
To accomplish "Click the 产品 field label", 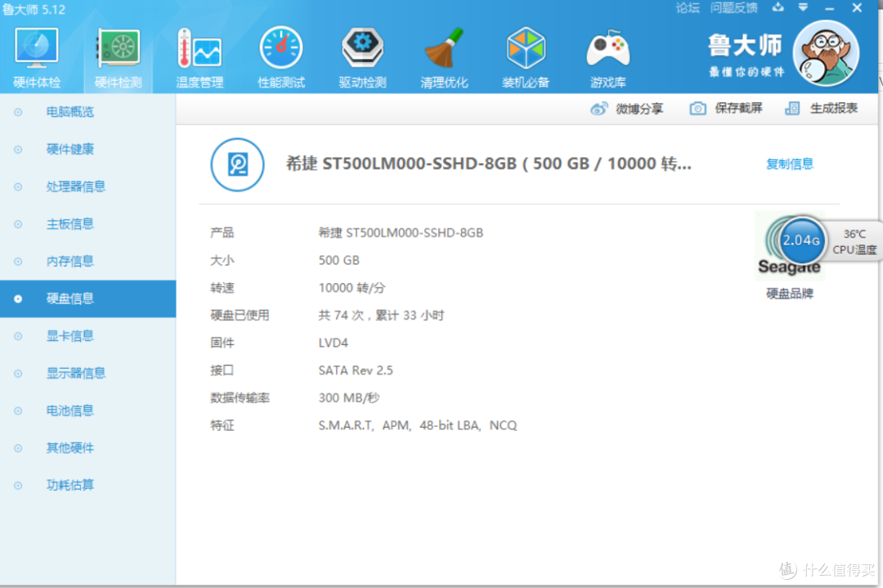I will [x=222, y=232].
